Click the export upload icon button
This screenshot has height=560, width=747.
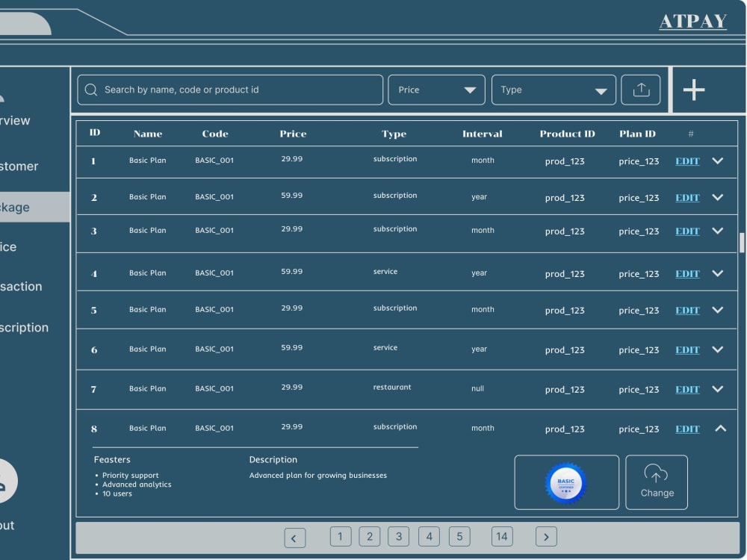pyautogui.click(x=641, y=90)
